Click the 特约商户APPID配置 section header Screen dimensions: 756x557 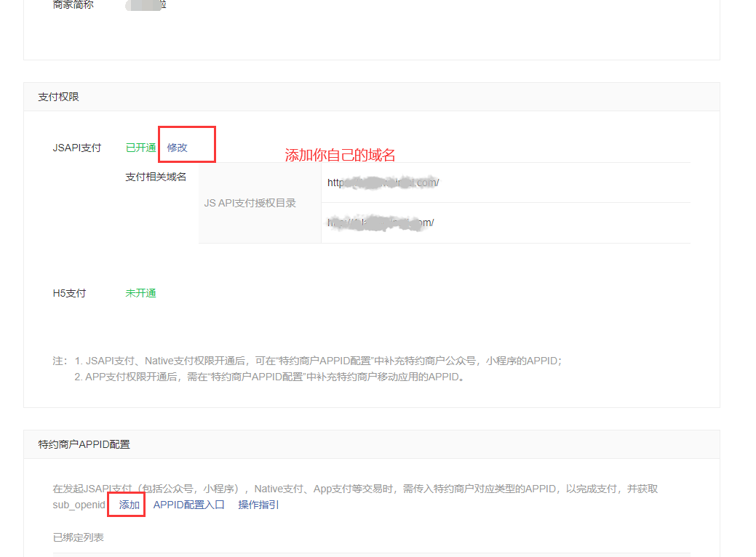372,444
